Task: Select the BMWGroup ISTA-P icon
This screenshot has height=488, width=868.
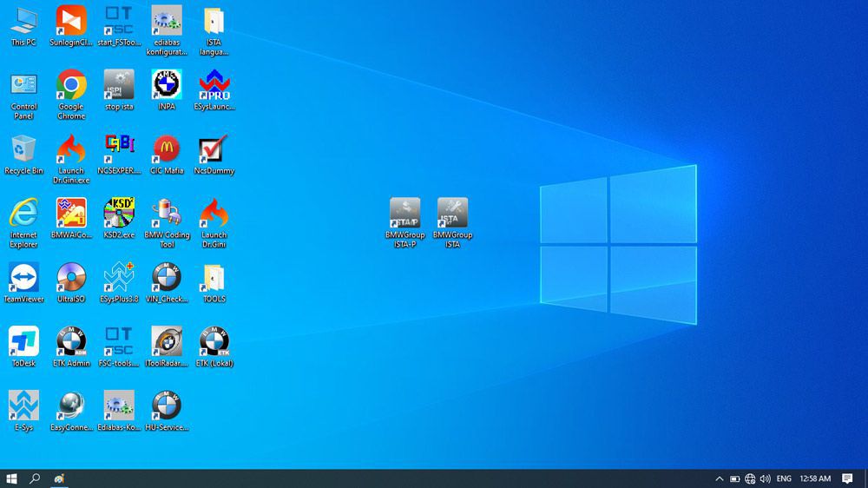Action: point(404,223)
